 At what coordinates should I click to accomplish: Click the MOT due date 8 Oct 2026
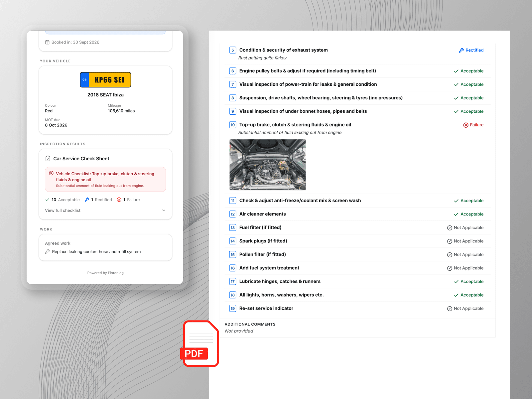tap(56, 125)
